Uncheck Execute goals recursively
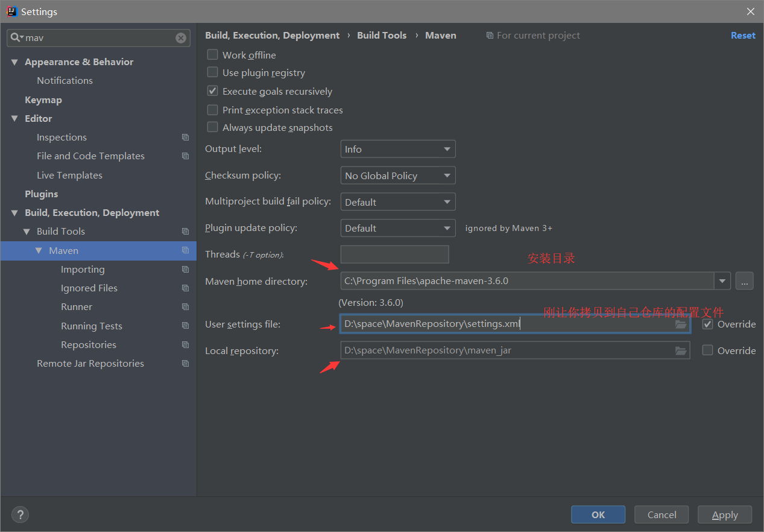Screen dimensions: 764x532 [x=212, y=91]
